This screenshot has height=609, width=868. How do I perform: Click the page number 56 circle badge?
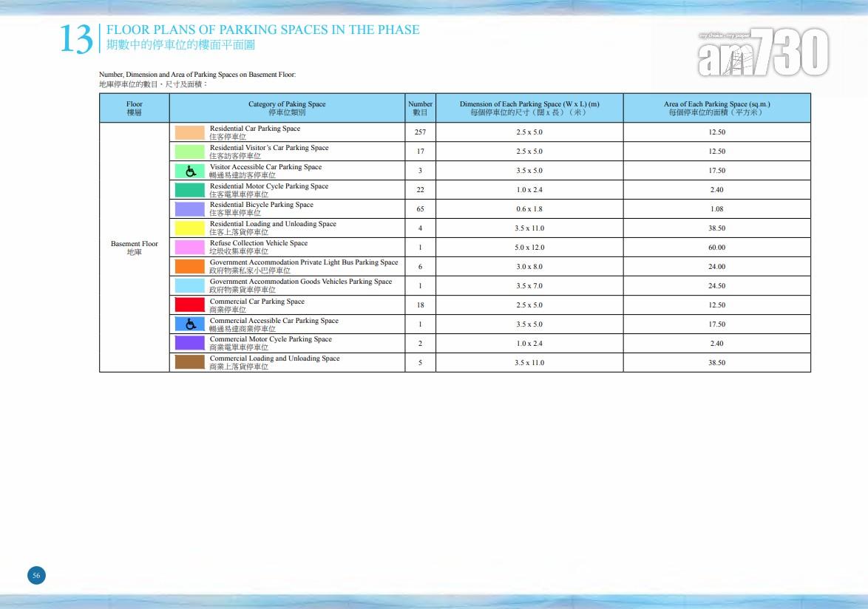(36, 575)
